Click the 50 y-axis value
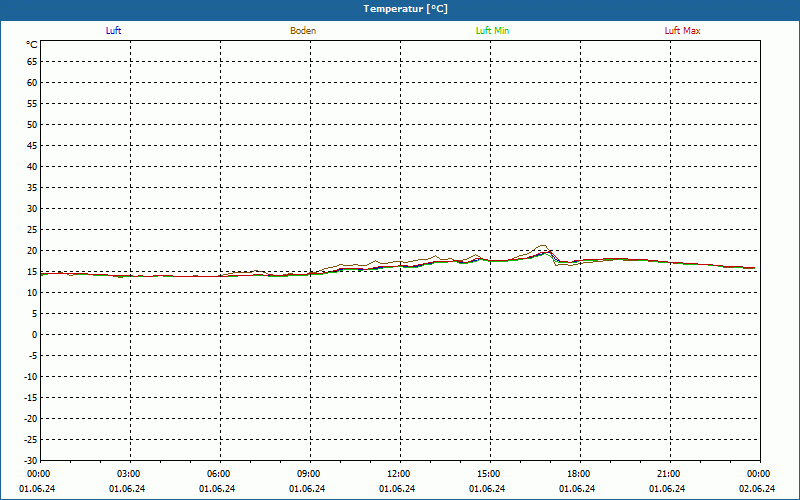The width and height of the screenshot is (800, 500). 32,124
